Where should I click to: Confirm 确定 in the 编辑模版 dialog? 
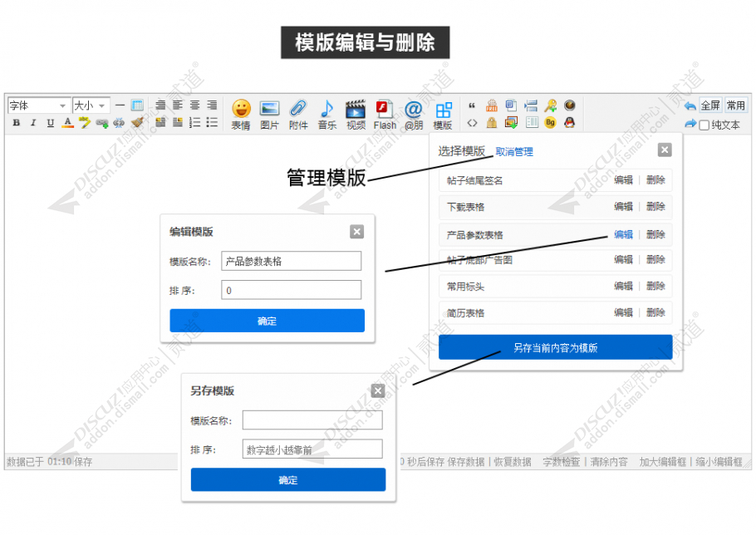[x=268, y=321]
